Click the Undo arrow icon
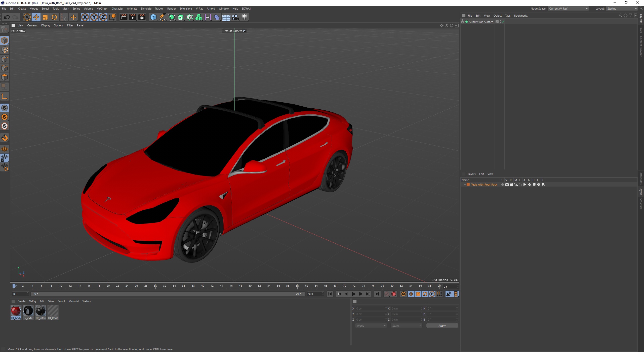 click(x=7, y=17)
